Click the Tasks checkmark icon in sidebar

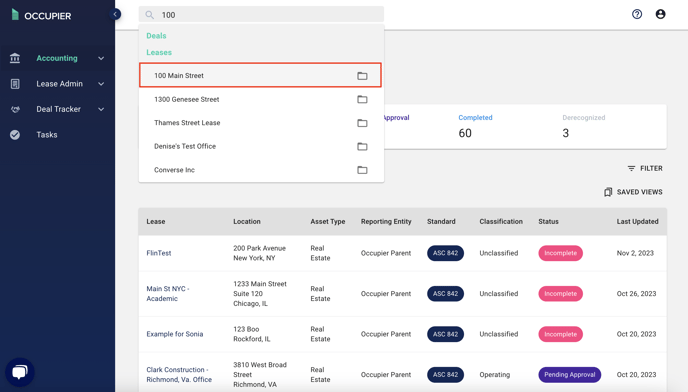[15, 135]
